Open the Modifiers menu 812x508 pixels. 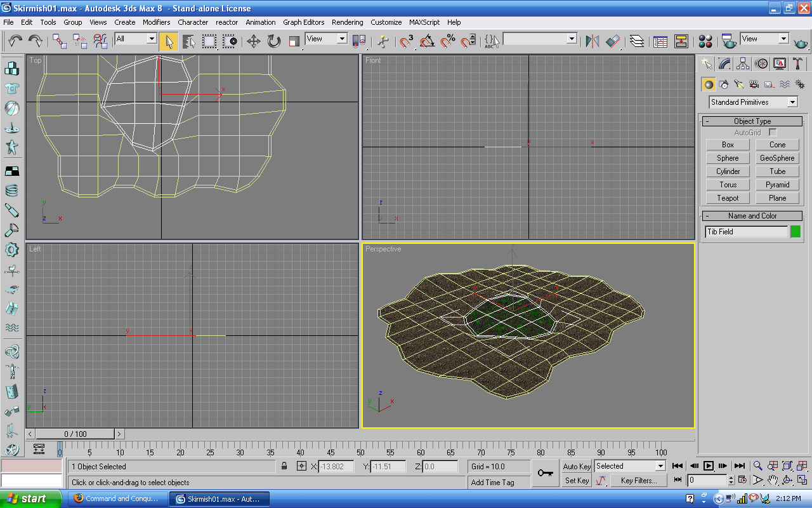click(156, 22)
